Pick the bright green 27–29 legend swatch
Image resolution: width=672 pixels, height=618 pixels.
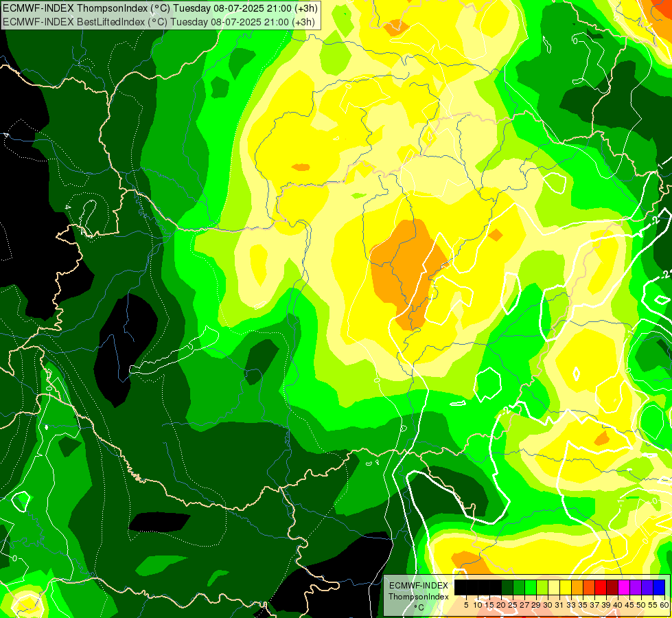coord(531,588)
